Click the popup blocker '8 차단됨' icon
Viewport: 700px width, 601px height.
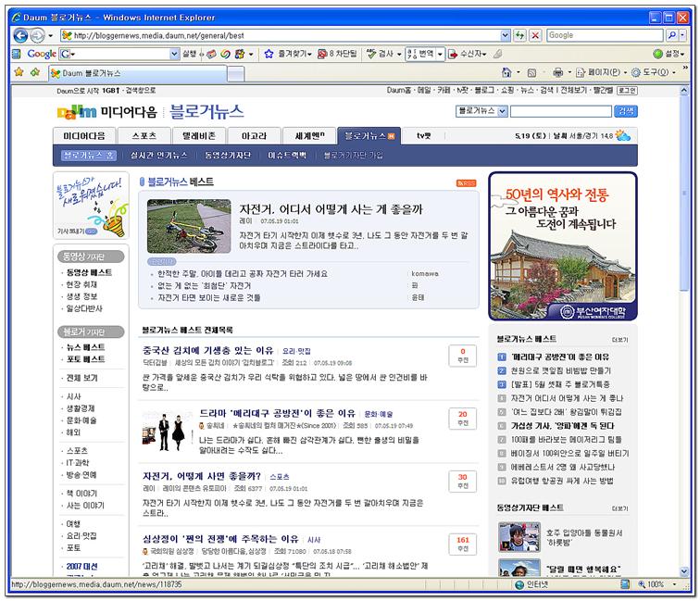[x=322, y=54]
